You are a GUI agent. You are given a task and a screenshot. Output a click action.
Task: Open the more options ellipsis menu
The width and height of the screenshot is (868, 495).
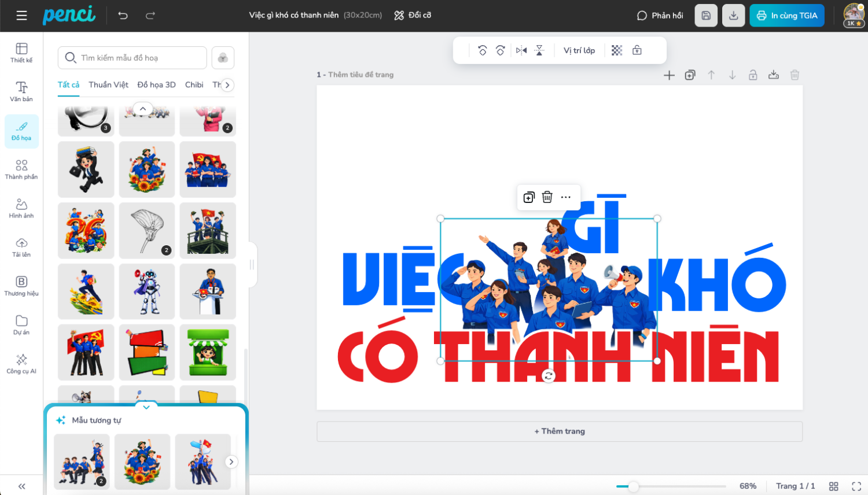(566, 197)
